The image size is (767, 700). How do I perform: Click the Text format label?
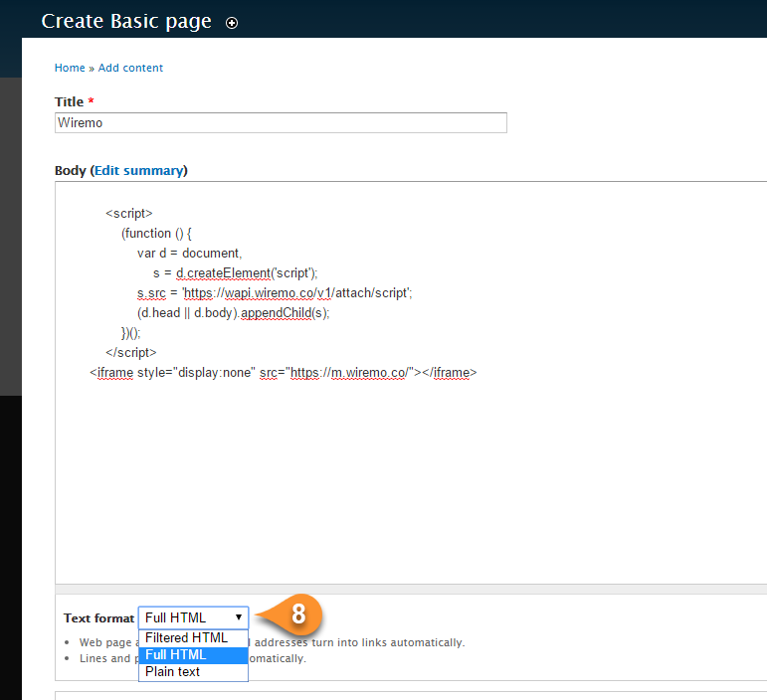pos(98,618)
